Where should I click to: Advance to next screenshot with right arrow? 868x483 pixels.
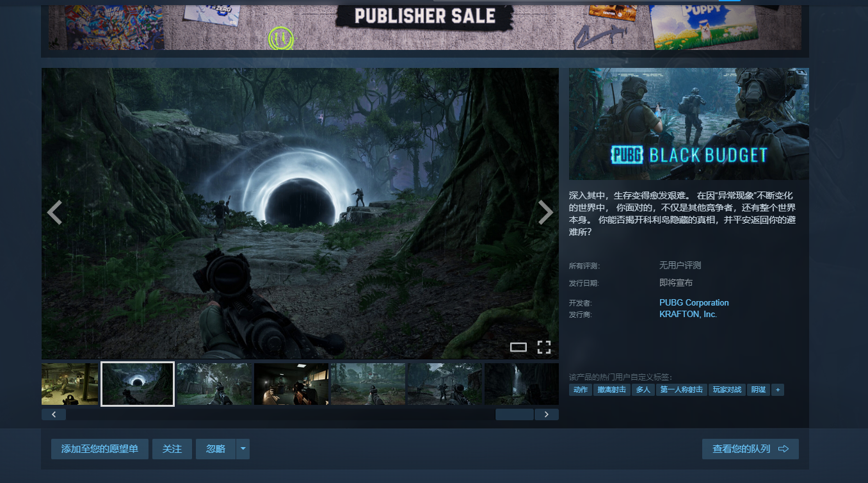click(x=545, y=213)
